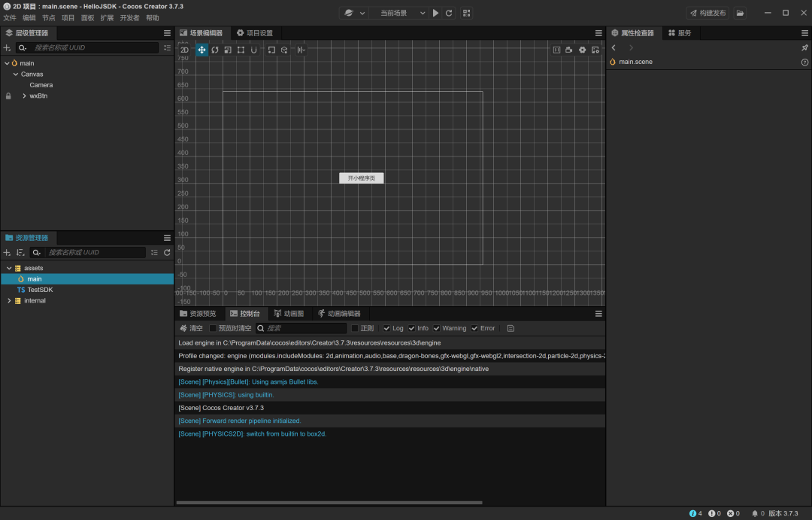This screenshot has height=520, width=812.
Task: Open the 节点 menu
Action: 49,18
